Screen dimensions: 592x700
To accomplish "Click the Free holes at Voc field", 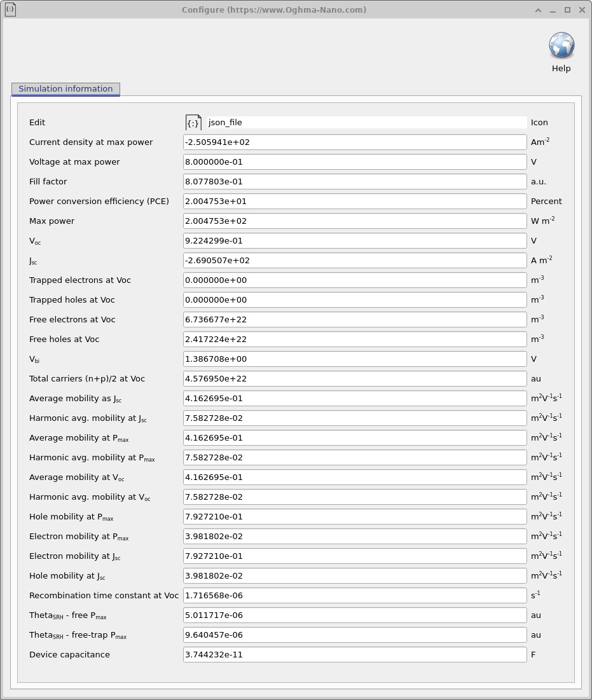I will tap(355, 339).
